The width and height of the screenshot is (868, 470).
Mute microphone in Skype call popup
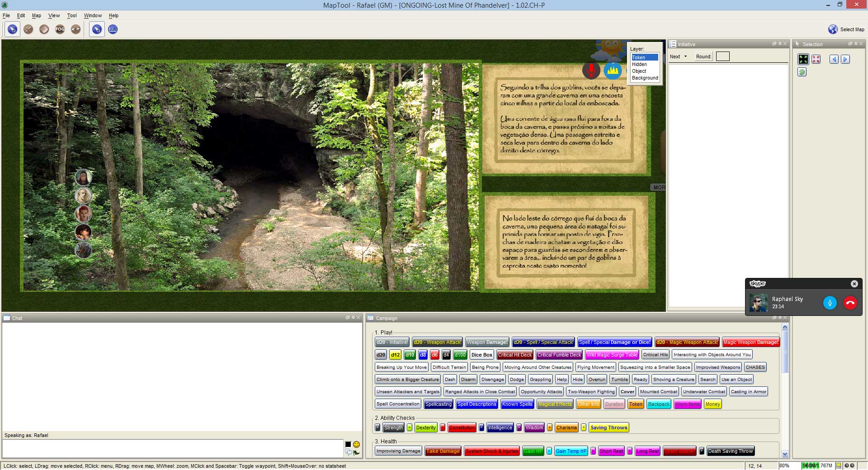coord(830,303)
